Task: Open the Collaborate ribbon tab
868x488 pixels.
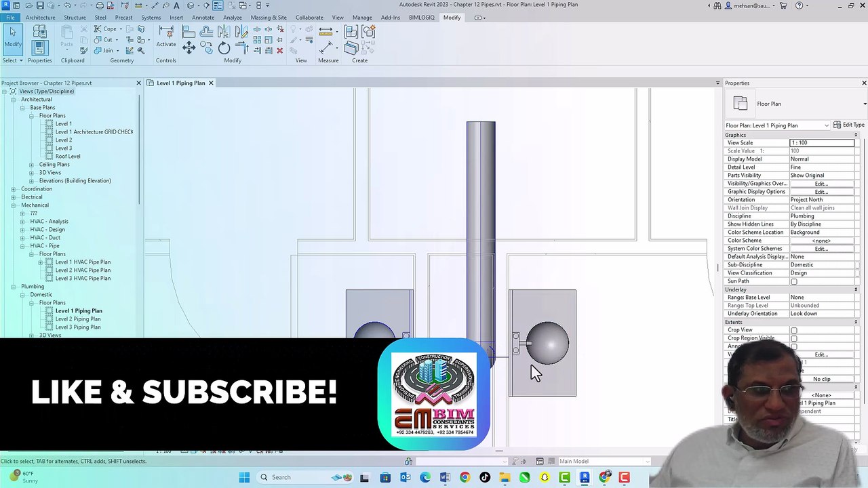Action: coord(309,18)
